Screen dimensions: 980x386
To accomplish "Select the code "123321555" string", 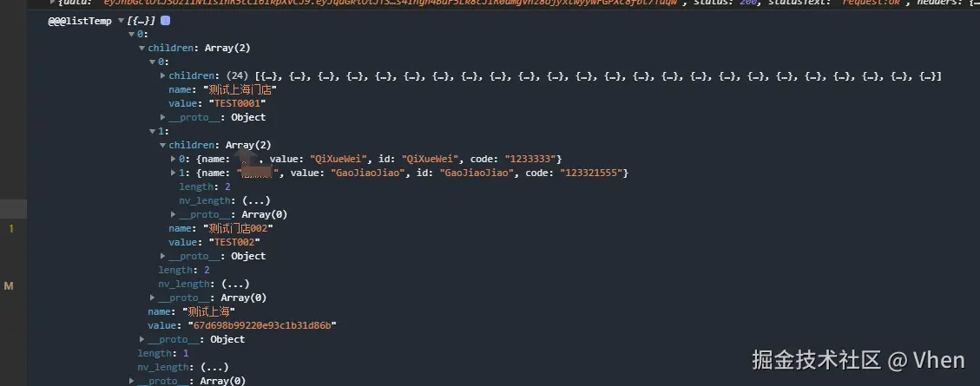I will coord(594,173).
